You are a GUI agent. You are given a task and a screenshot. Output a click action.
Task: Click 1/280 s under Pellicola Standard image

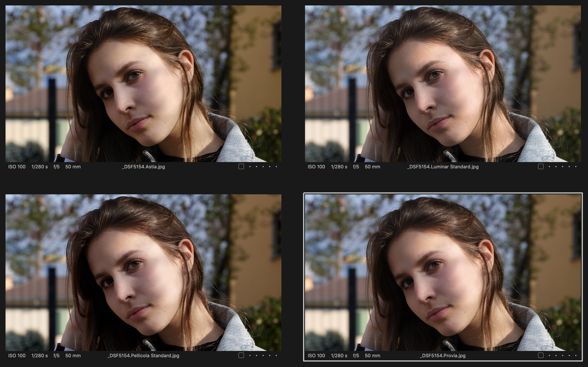pyautogui.click(x=40, y=356)
